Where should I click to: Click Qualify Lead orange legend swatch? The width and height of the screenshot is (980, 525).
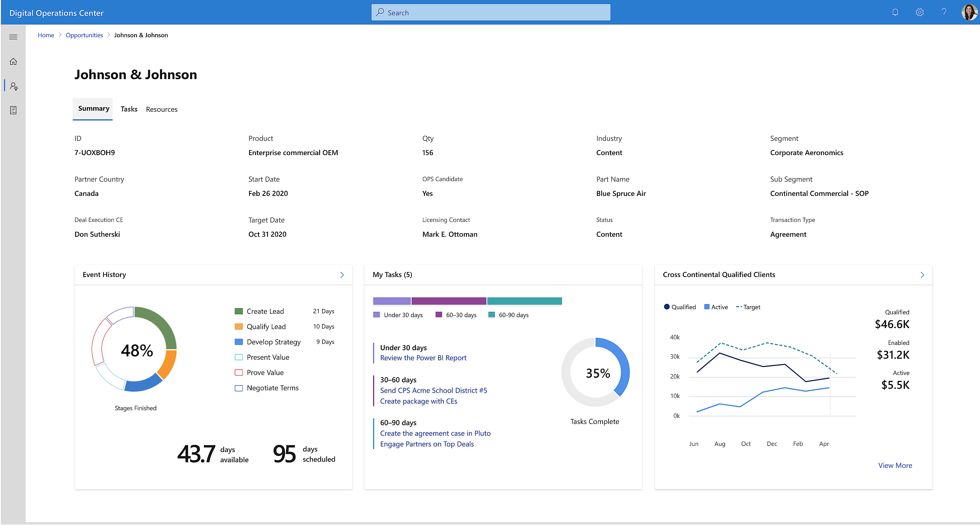239,327
